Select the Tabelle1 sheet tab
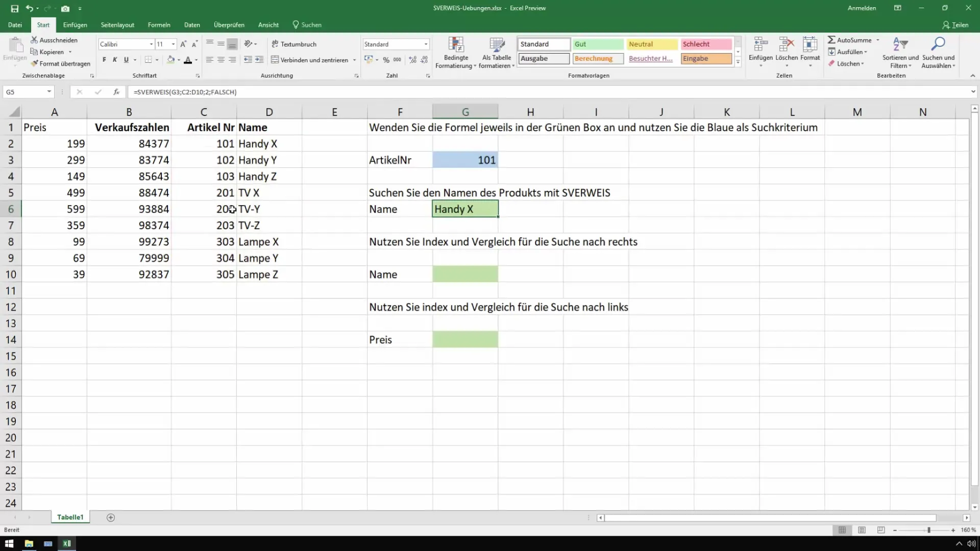 click(x=70, y=517)
